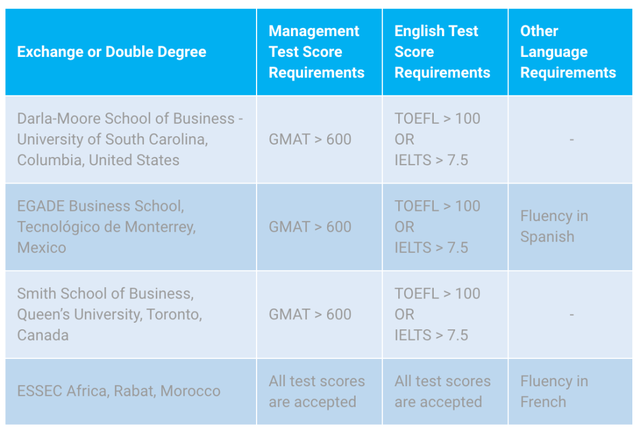Click the dash language cell for Darla-Moore
The width and height of the screenshot is (640, 430).
click(570, 140)
